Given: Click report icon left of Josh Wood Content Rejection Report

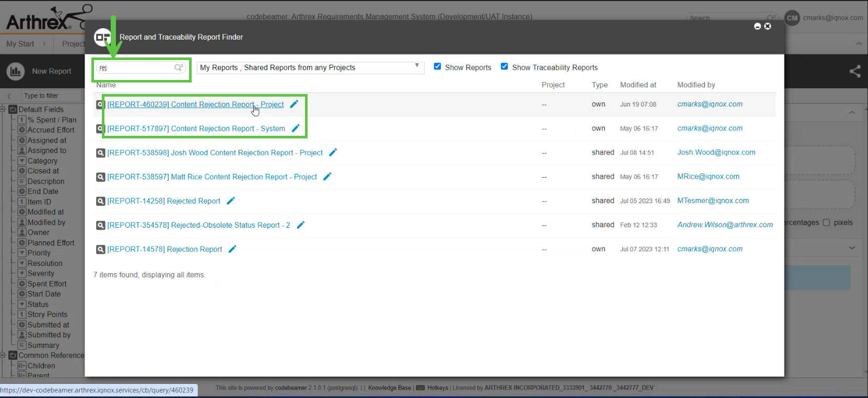Looking at the screenshot, I should pos(100,153).
